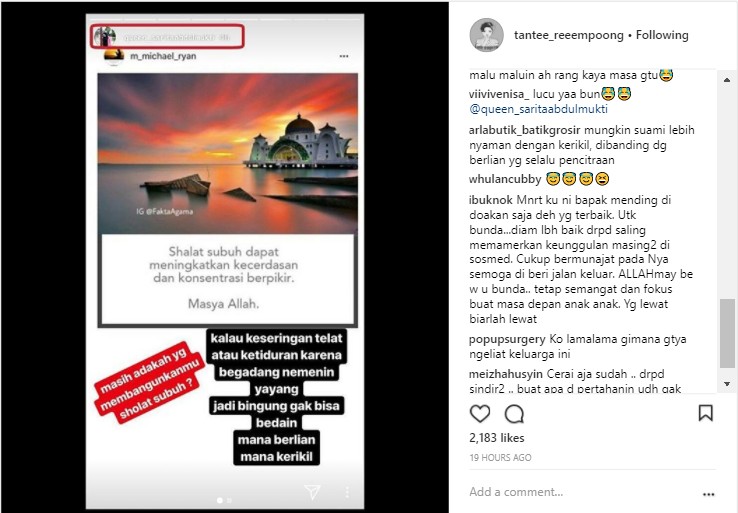Open the vertical dots menu in story

coord(347,492)
